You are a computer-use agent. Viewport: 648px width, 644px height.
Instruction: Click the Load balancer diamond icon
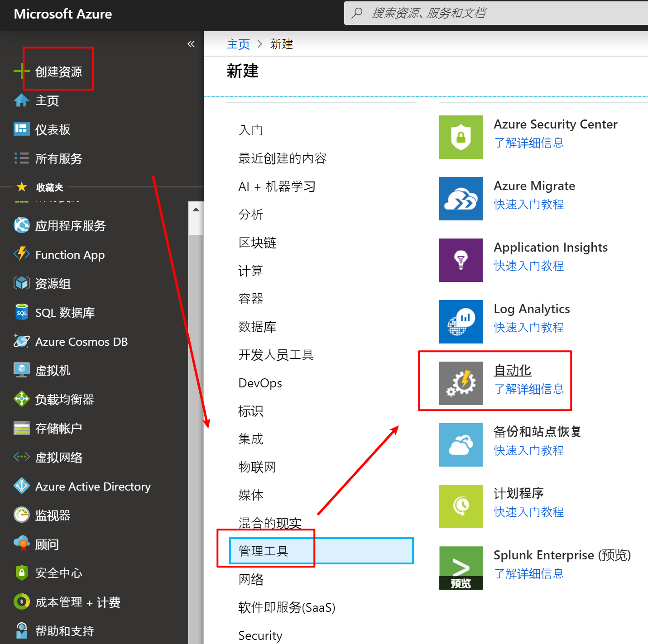(21, 399)
